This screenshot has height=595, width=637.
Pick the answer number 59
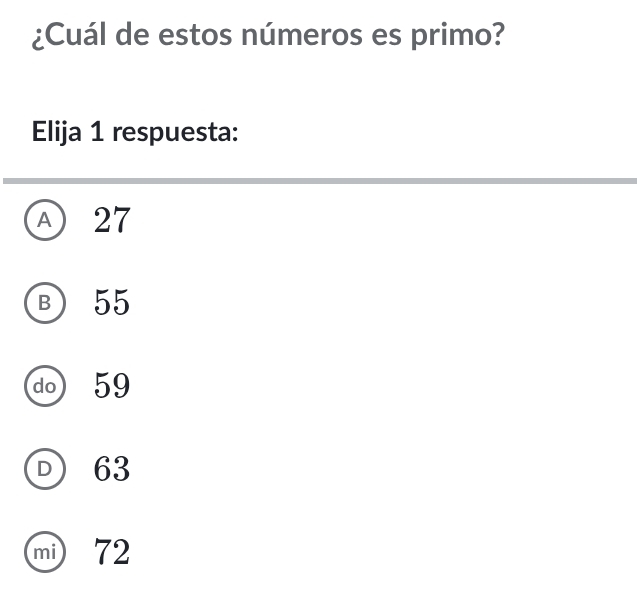click(112, 385)
